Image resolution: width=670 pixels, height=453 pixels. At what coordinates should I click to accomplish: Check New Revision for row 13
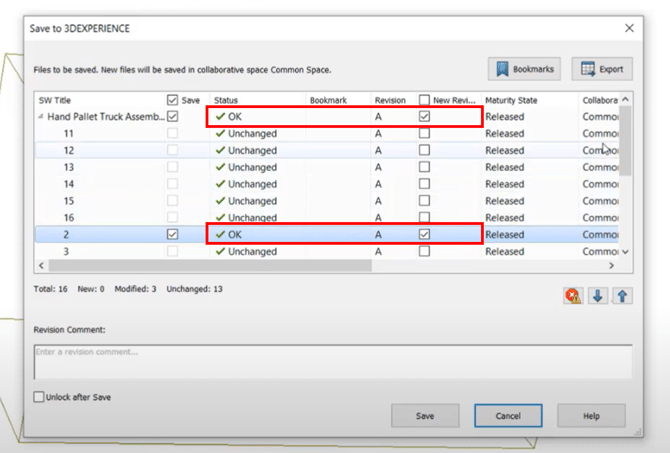point(424,167)
